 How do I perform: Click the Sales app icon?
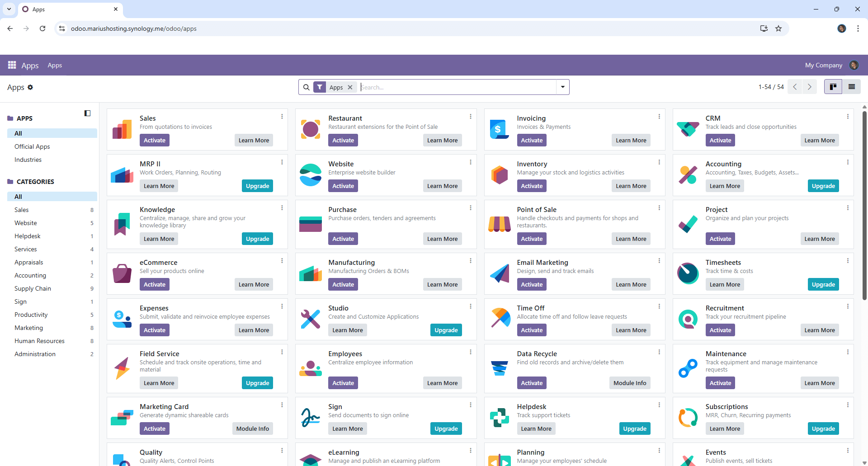122,130
